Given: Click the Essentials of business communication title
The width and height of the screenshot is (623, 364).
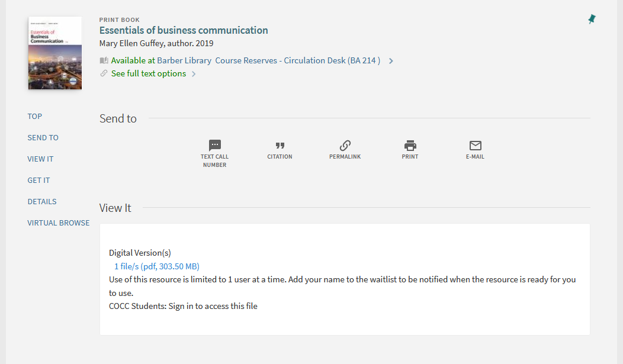Looking at the screenshot, I should pos(184,30).
